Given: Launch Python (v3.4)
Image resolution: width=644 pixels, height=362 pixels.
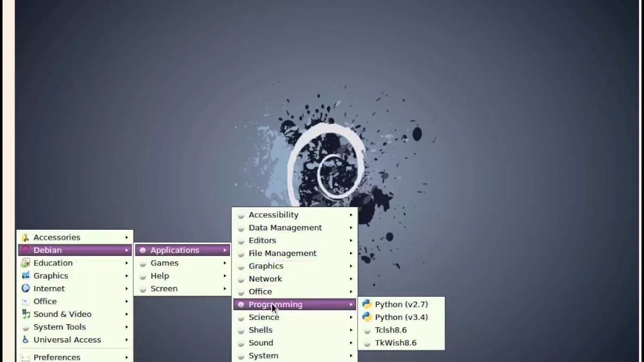Looking at the screenshot, I should [x=402, y=317].
